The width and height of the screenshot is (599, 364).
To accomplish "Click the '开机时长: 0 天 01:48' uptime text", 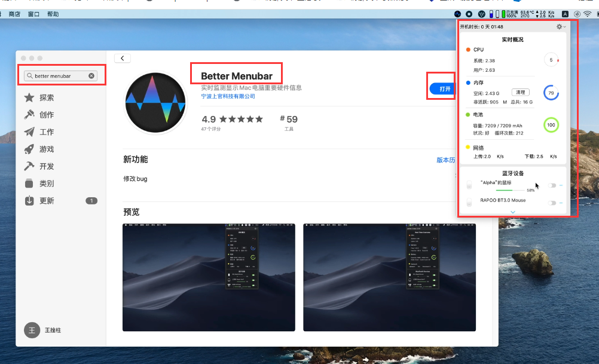I will 481,27.
